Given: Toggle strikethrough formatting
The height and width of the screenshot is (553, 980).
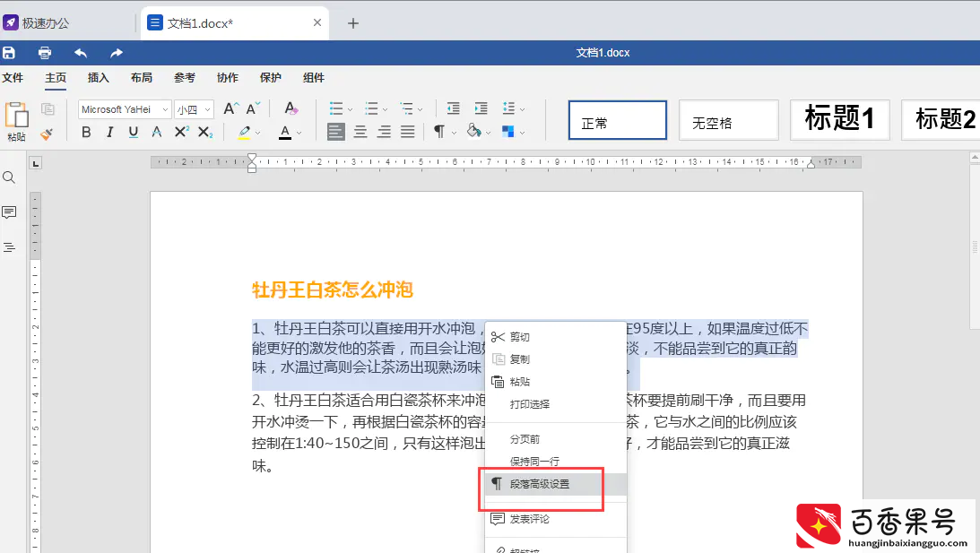Looking at the screenshot, I should tap(156, 132).
